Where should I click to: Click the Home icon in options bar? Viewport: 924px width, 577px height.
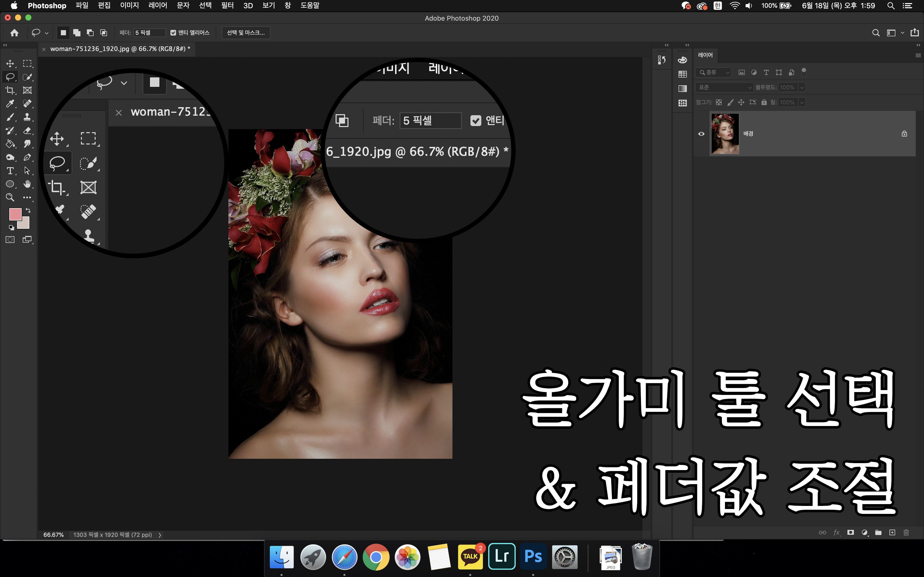(x=14, y=33)
